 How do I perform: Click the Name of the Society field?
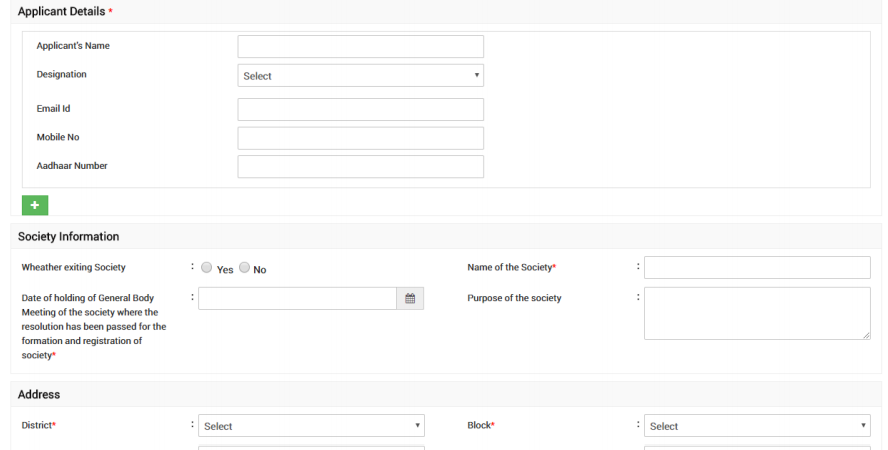pos(757,268)
